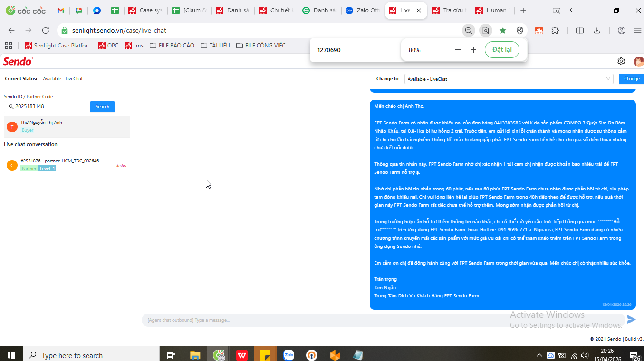The width and height of the screenshot is (644, 361).
Task: Open the agent avatar menu
Action: (x=639, y=61)
